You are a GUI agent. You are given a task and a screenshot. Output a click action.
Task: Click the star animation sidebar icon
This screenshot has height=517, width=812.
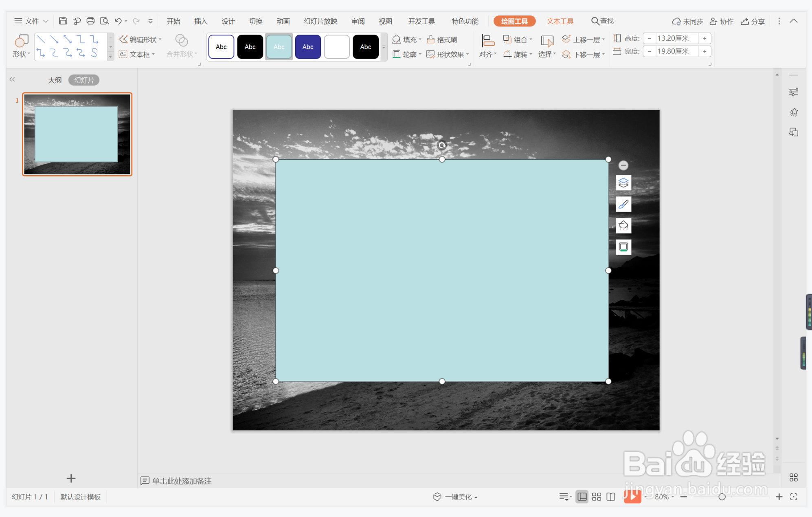pyautogui.click(x=794, y=112)
